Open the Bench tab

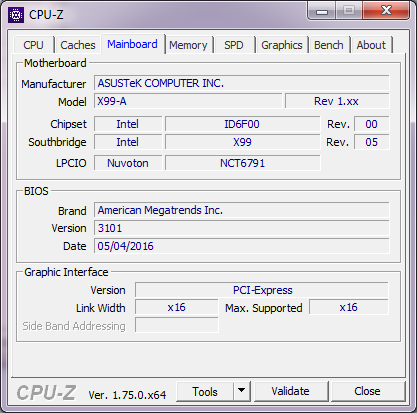pyautogui.click(x=329, y=45)
